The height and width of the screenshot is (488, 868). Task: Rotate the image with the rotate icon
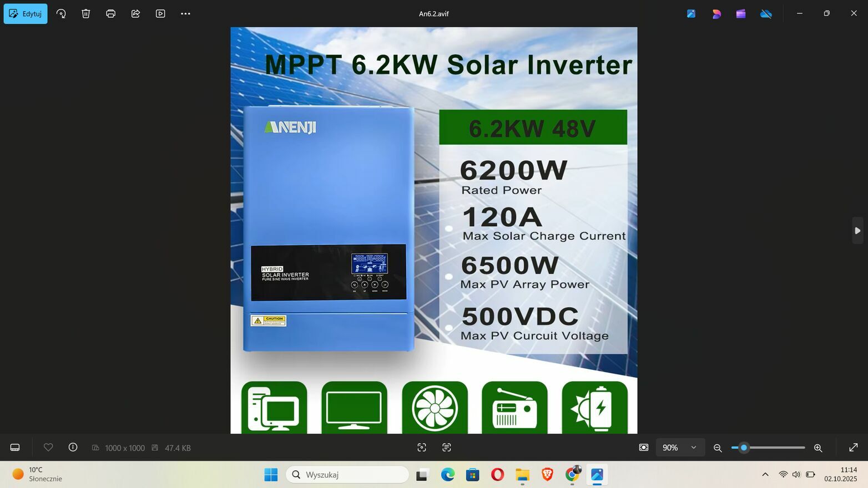coord(61,14)
